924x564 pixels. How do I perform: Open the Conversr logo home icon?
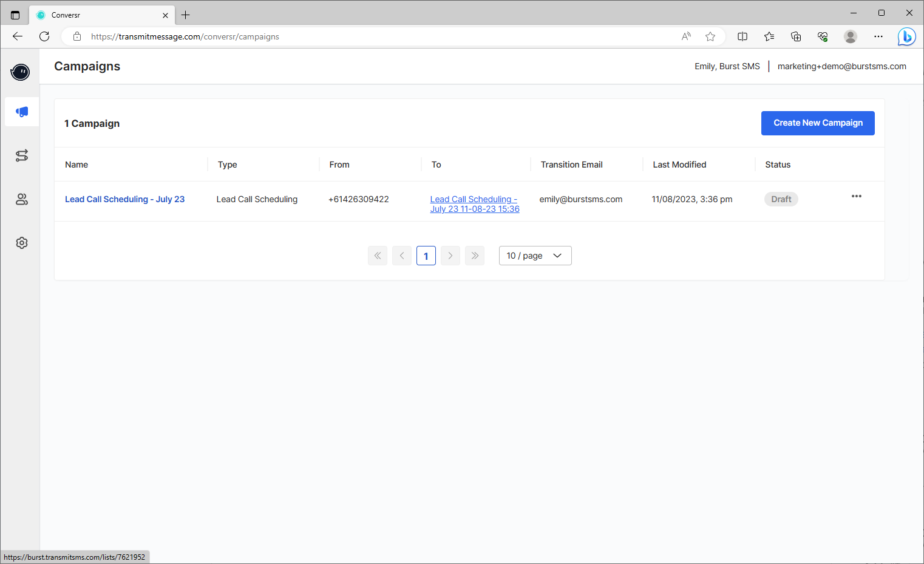click(x=21, y=72)
